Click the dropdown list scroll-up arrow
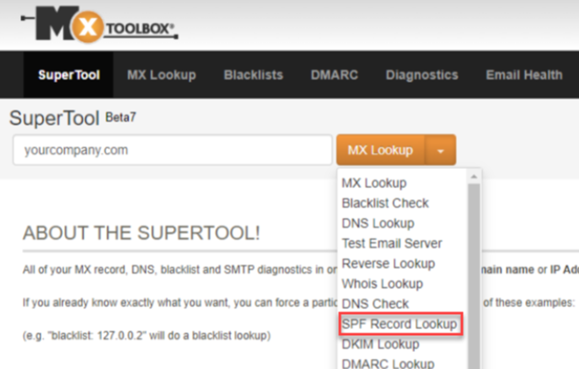The image size is (579, 369). [x=474, y=177]
